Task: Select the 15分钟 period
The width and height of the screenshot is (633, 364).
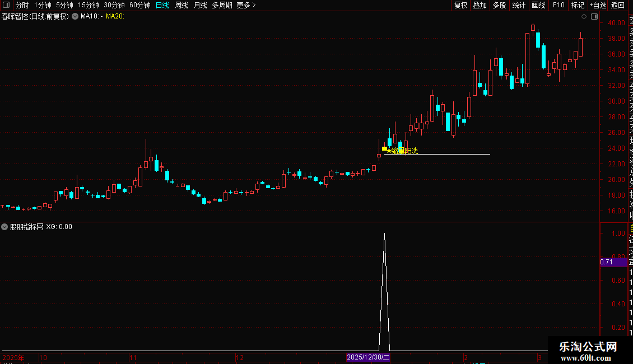Action: pyautogui.click(x=89, y=5)
